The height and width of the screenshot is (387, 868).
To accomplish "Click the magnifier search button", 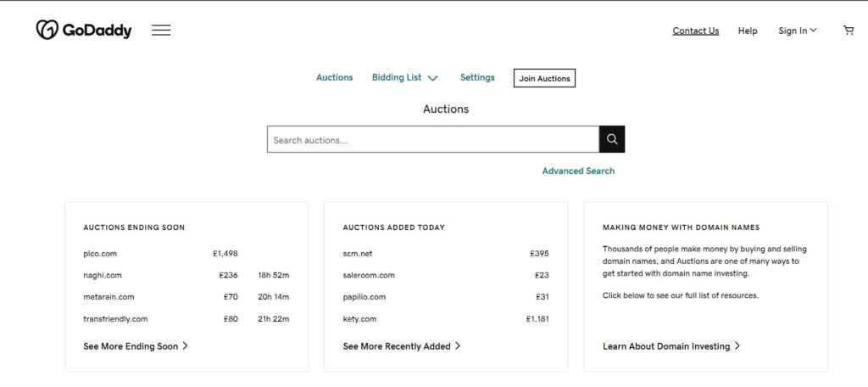I will point(612,139).
